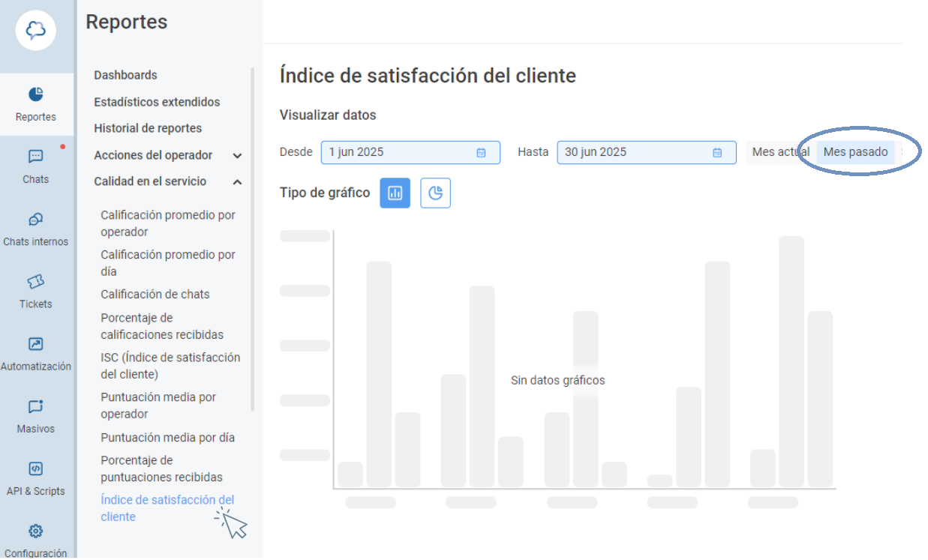Open the Masivos section

coord(35,416)
